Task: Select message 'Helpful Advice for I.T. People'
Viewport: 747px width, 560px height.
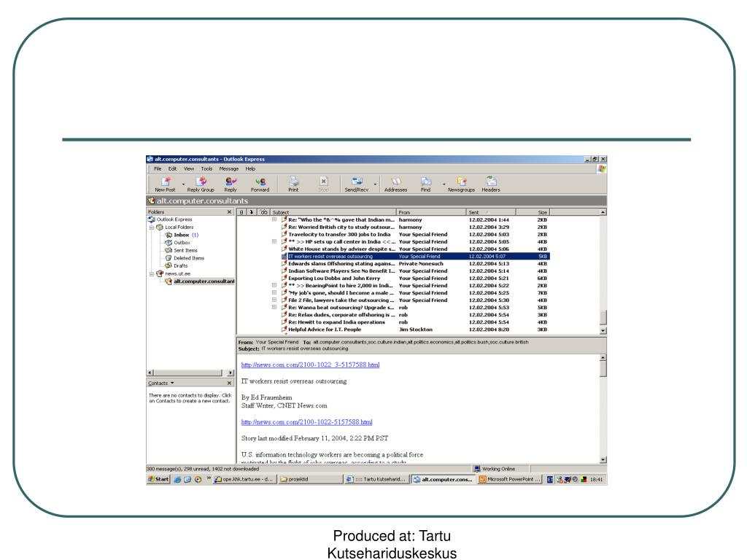Action: (x=415, y=329)
